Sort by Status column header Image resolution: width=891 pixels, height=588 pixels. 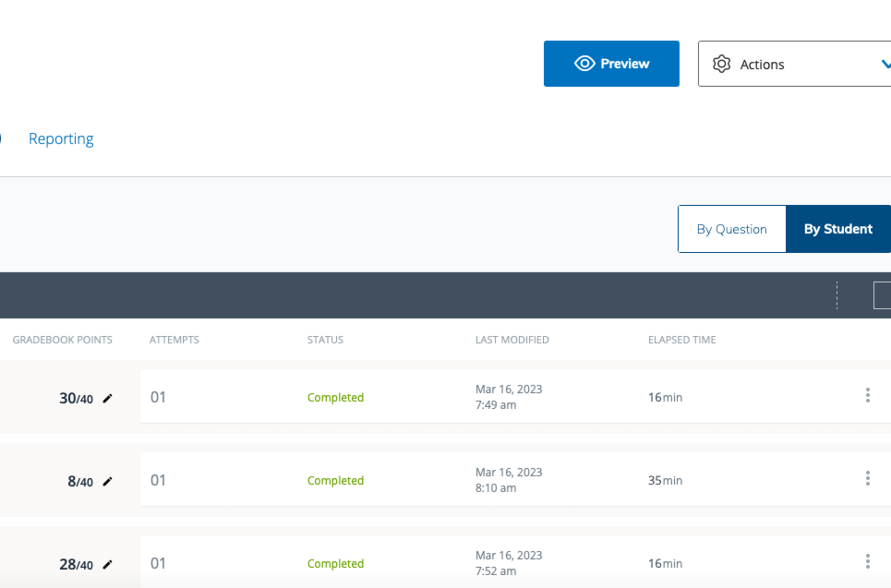pyautogui.click(x=325, y=340)
